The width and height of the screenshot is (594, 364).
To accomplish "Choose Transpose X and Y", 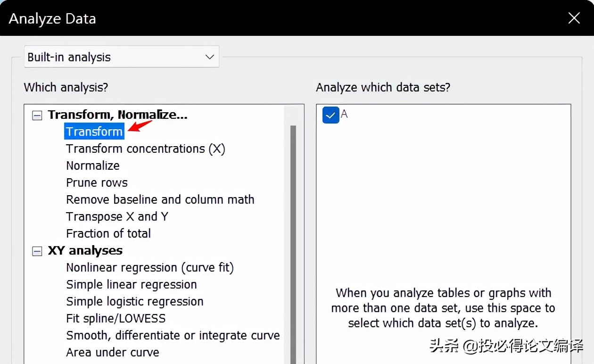I will pyautogui.click(x=117, y=216).
